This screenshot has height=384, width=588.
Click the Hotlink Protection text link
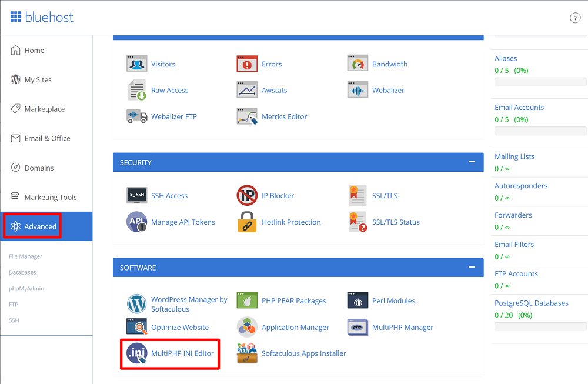[291, 222]
